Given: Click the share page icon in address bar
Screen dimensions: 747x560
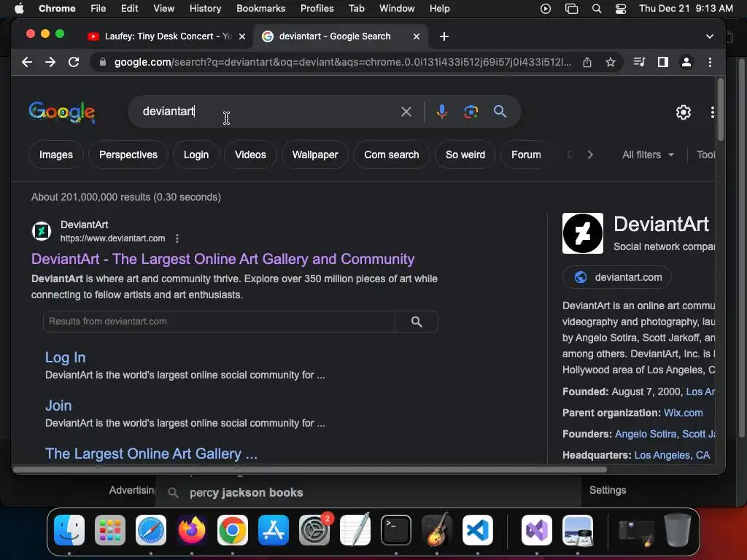Looking at the screenshot, I should (587, 62).
